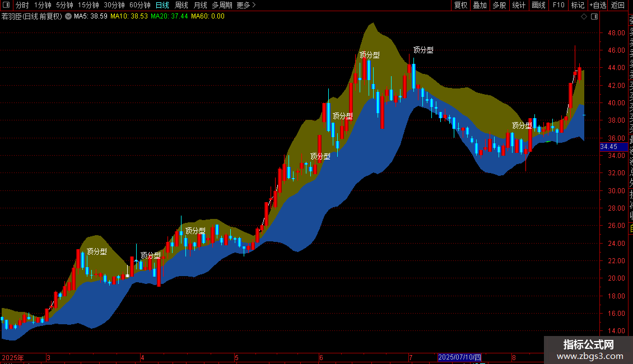Image resolution: width=633 pixels, height=364 pixels.
Task: Click the 2025/07/10/四 date label
Action: tap(459, 357)
